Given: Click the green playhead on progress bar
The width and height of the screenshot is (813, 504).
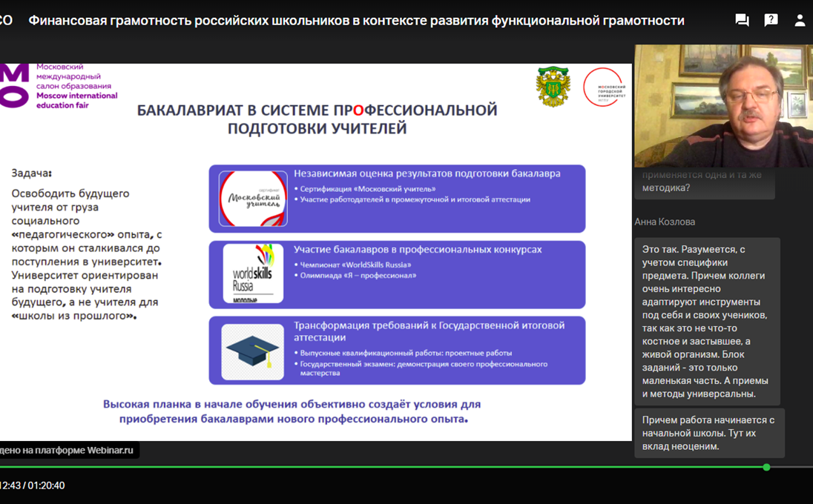Looking at the screenshot, I should pos(766,467).
